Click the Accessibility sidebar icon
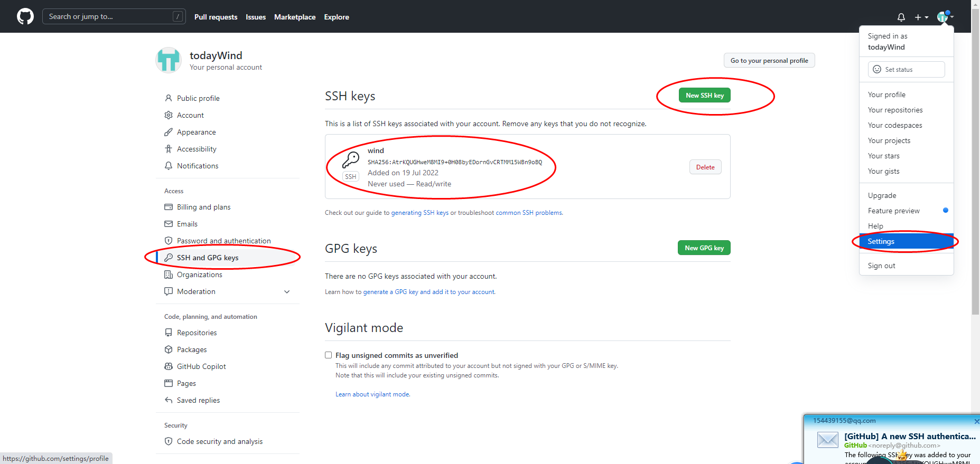The height and width of the screenshot is (464, 980). coord(169,149)
